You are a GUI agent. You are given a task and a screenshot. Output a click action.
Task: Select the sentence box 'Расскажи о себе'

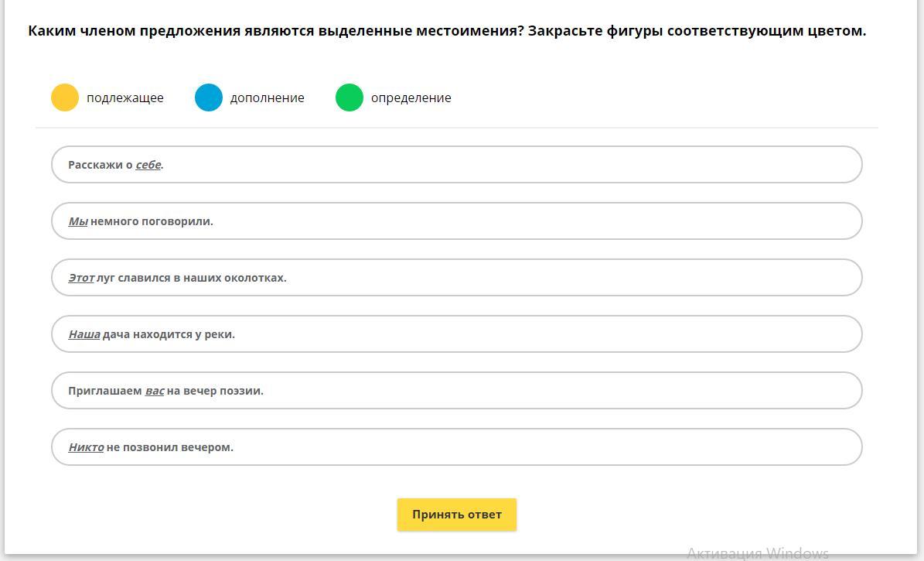pos(456,165)
